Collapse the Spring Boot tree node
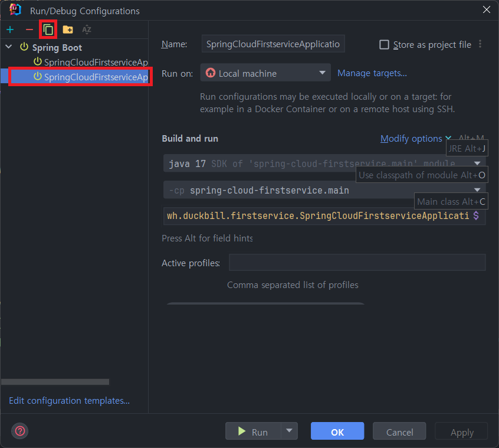The height and width of the screenshot is (448, 499). point(9,47)
